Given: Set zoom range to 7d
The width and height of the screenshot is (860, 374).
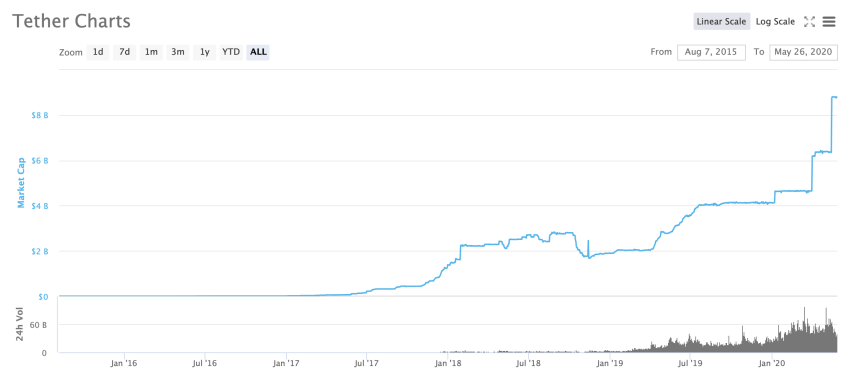Looking at the screenshot, I should coord(125,52).
